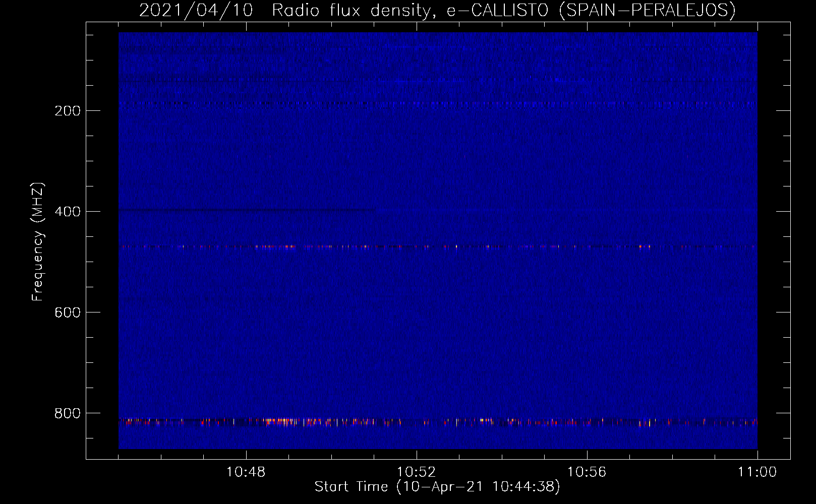This screenshot has height=504, width=816.
Task: Click the 600 frequency tick label
Action: (68, 312)
